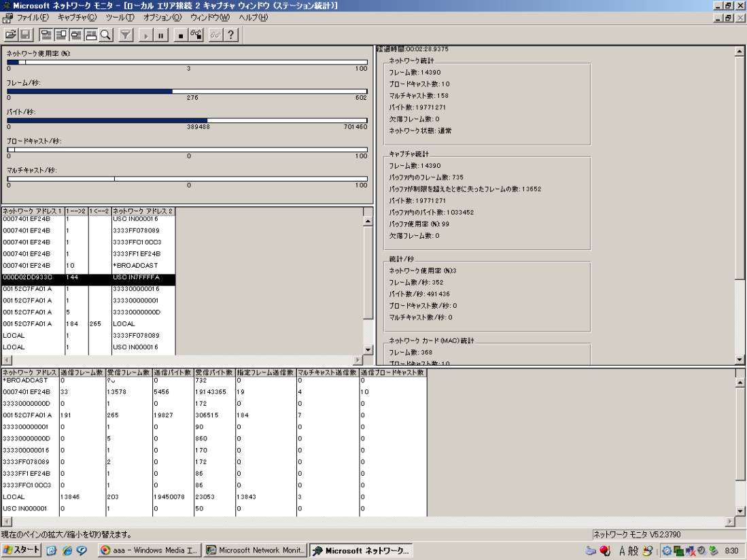Click the ネットワーク アドレス 2 column header
This screenshot has width=747, height=560.
[x=143, y=211]
